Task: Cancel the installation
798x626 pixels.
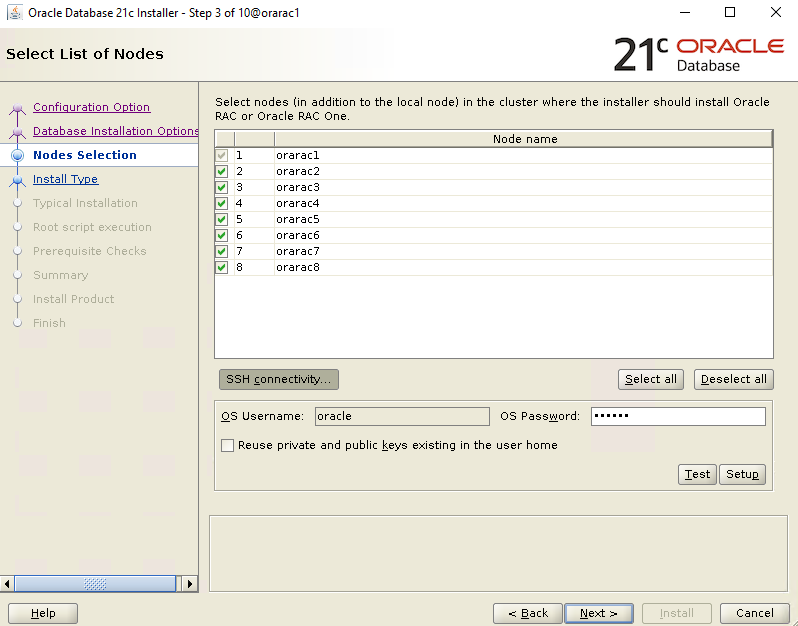Action: pyautogui.click(x=755, y=613)
